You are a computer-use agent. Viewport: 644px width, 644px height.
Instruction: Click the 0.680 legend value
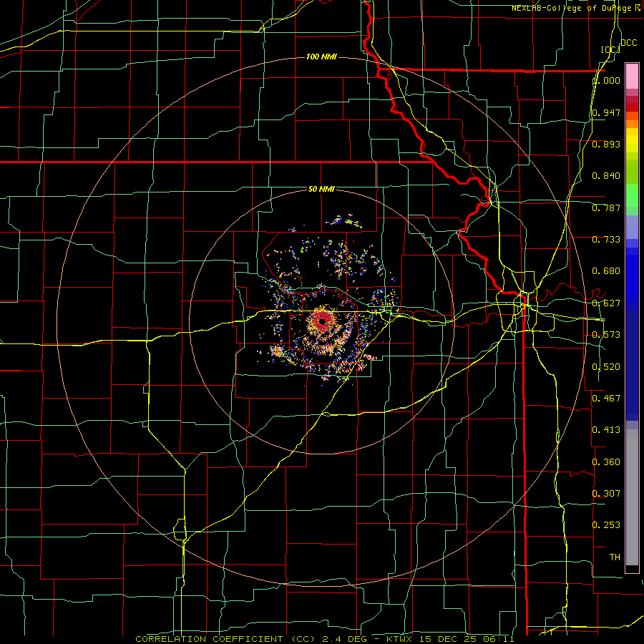606,271
